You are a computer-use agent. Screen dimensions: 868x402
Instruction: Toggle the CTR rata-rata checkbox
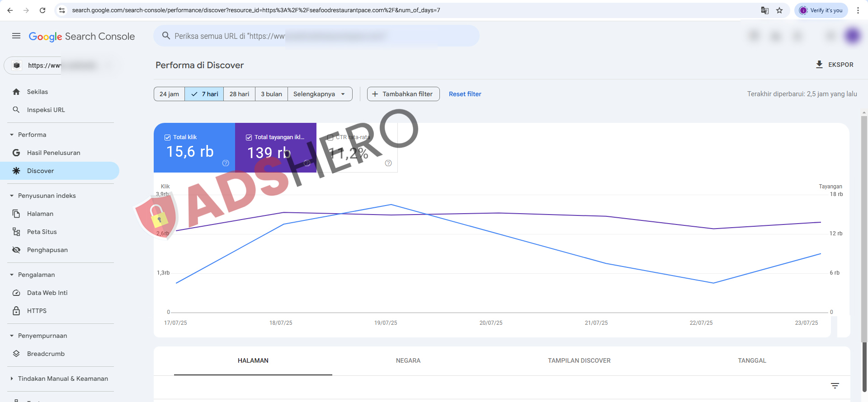tap(330, 137)
